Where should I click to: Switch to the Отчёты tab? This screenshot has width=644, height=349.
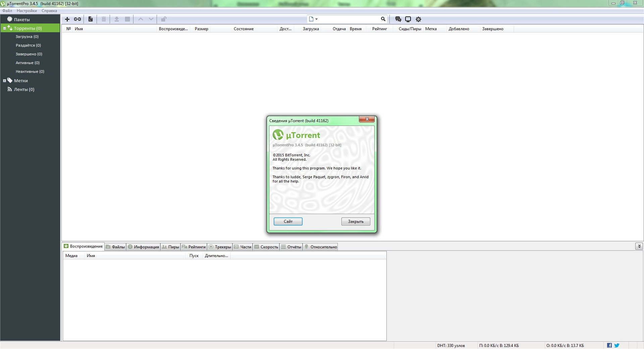[x=291, y=247]
